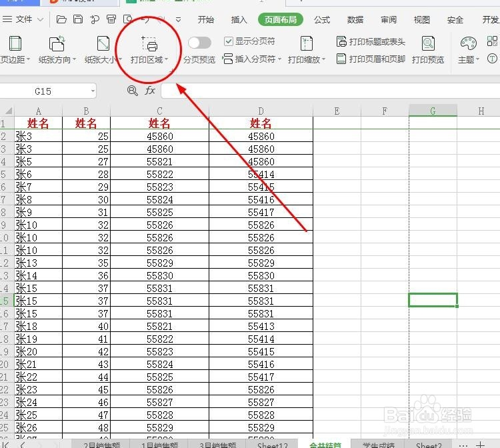
Task: Toggle the 分页预览 switch
Action: pos(199,43)
